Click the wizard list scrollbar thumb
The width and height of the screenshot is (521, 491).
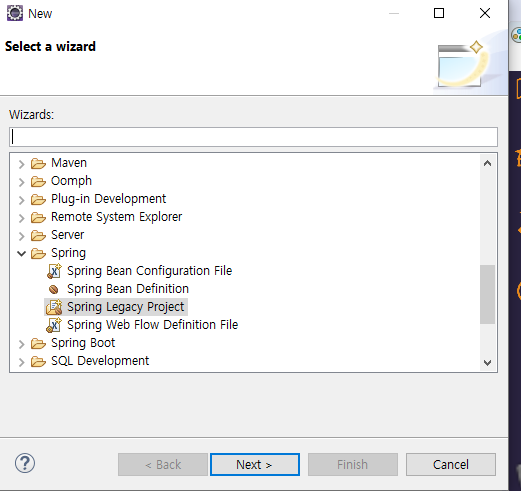click(487, 294)
